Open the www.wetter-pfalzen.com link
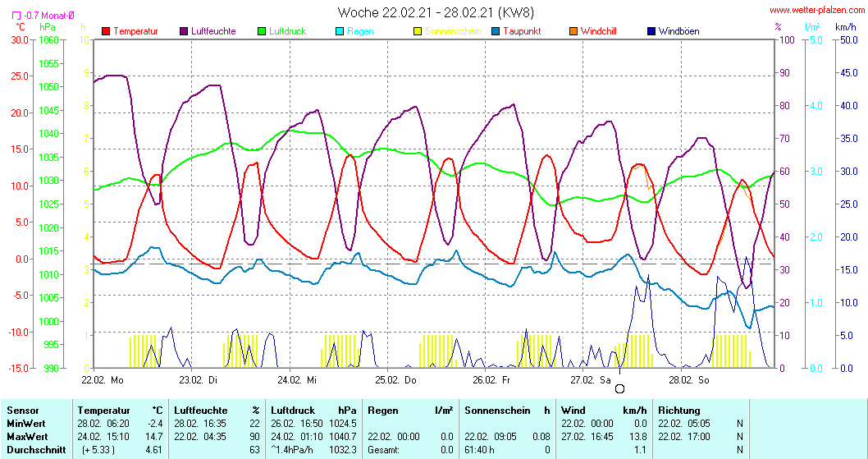868x459 pixels. (x=817, y=10)
